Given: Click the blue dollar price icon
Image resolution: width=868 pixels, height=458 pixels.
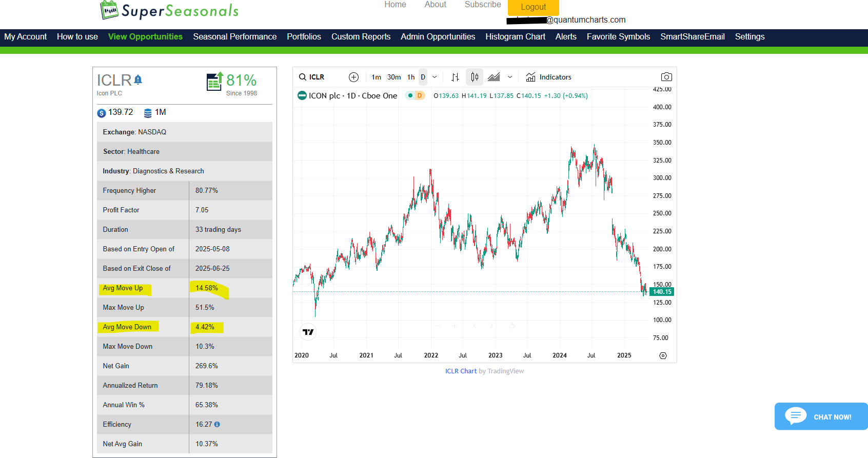Looking at the screenshot, I should pos(102,113).
